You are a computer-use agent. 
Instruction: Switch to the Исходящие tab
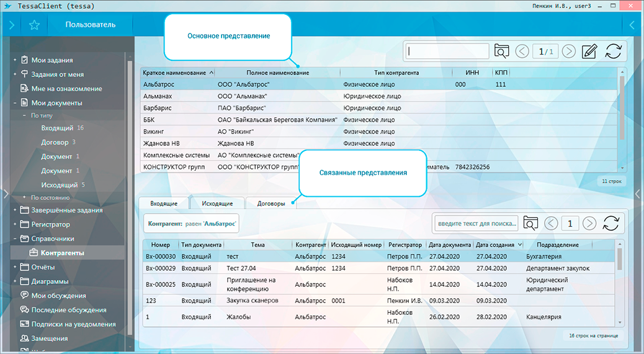point(217,204)
